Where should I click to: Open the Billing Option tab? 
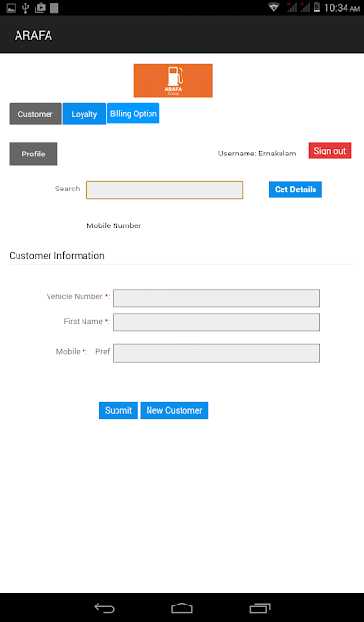[133, 114]
